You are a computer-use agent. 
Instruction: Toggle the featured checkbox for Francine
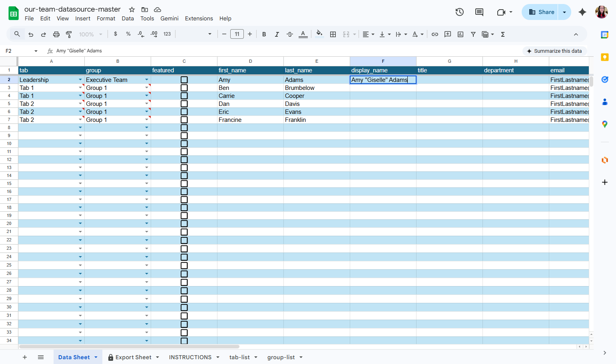pyautogui.click(x=184, y=120)
